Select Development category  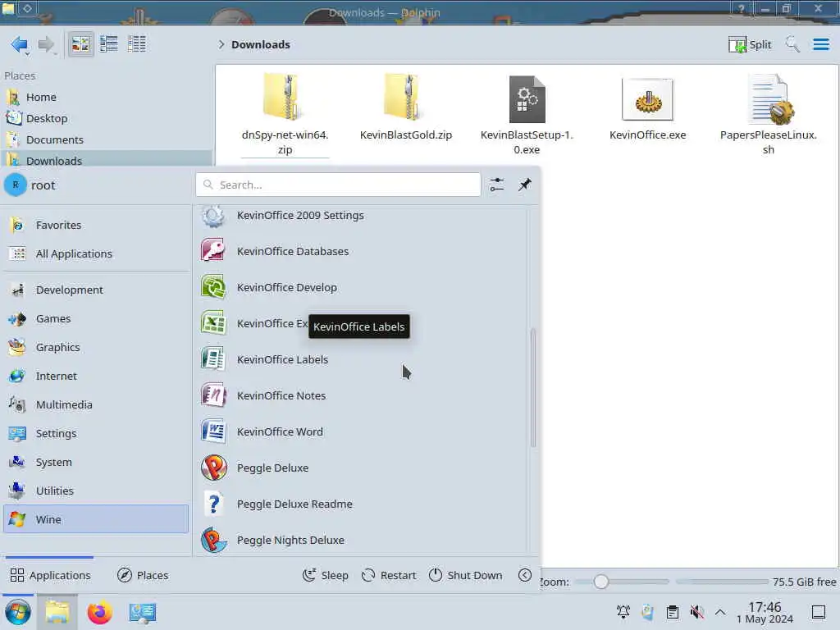(x=96, y=290)
